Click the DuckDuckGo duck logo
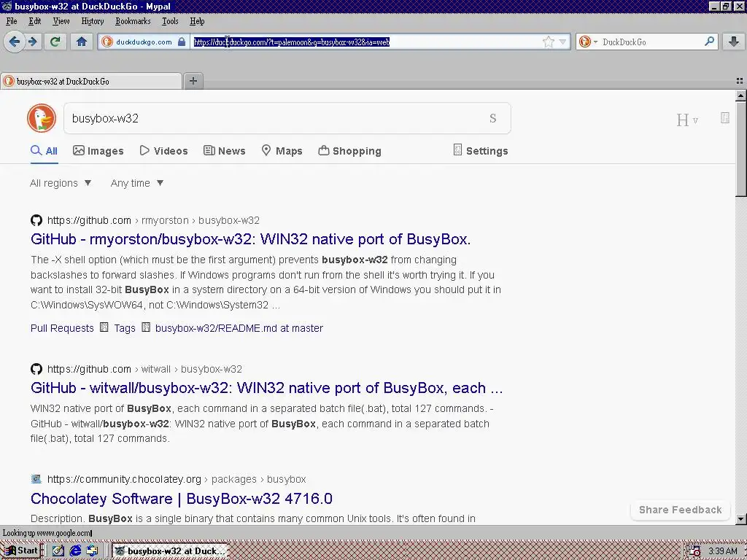Image resolution: width=747 pixels, height=560 pixels. pyautogui.click(x=42, y=118)
